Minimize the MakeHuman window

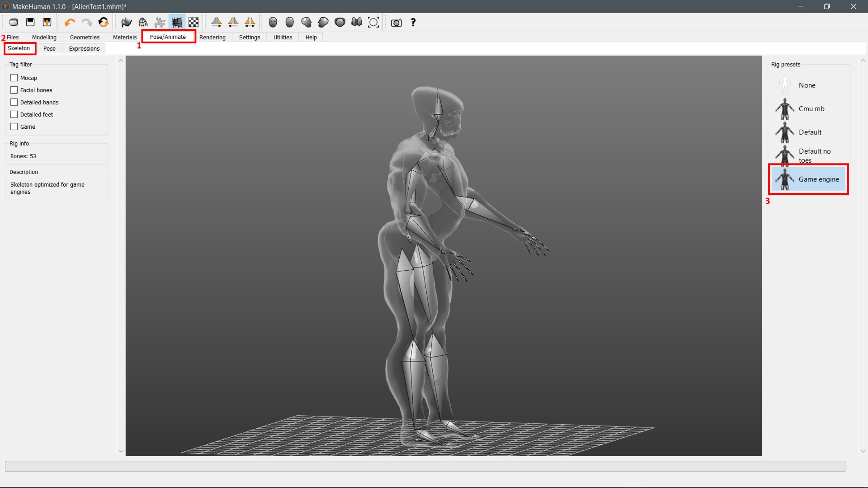pos(800,7)
